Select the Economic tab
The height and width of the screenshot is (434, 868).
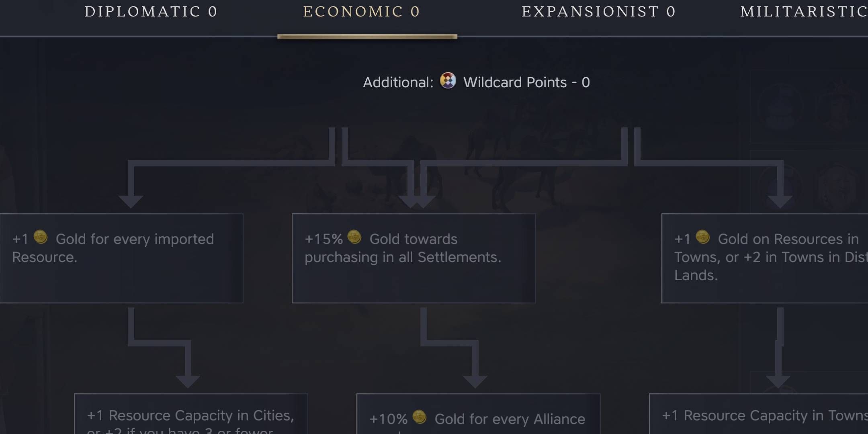pyautogui.click(x=361, y=12)
